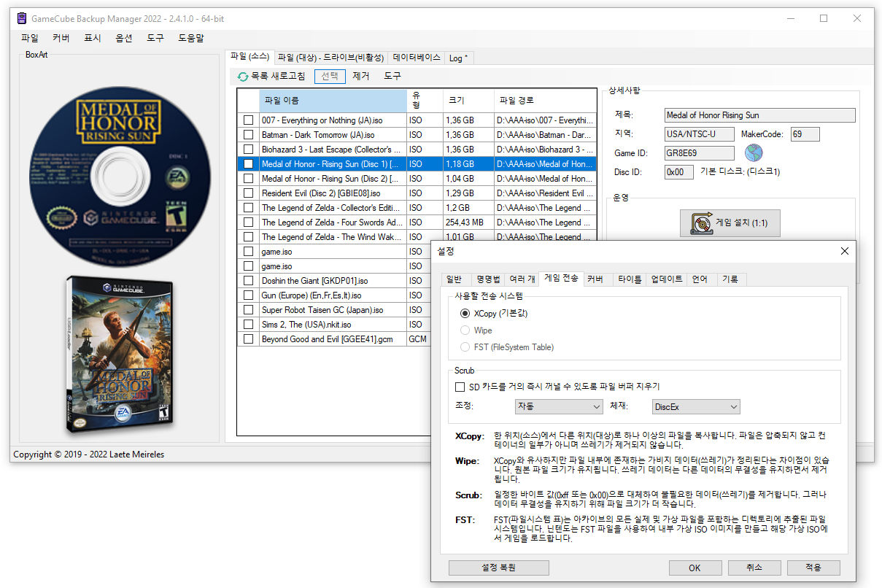Select The Legend of Zelda - Four Swords row
Viewport: 882px width, 588px height.
pos(417,223)
